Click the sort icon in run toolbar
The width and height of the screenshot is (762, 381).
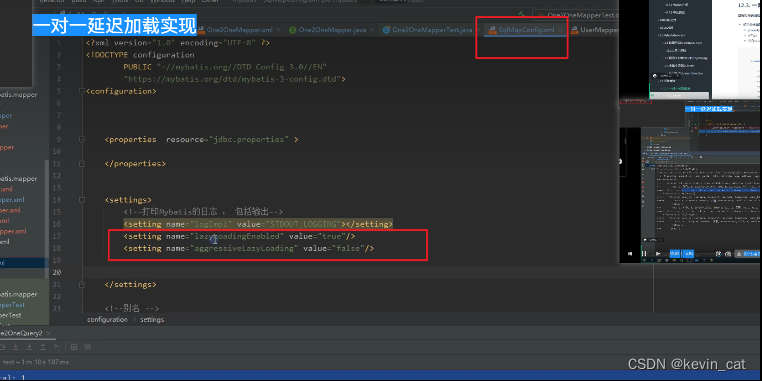point(57,347)
